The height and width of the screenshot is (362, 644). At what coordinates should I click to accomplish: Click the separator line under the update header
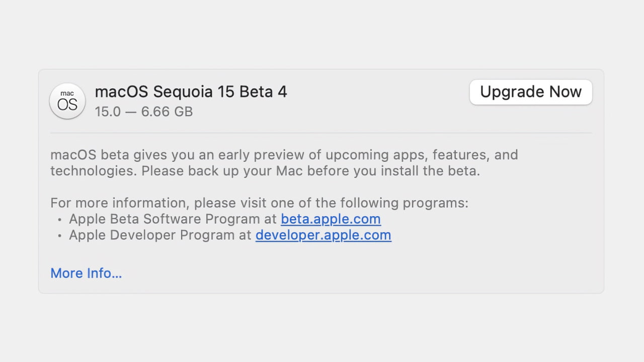(x=322, y=133)
